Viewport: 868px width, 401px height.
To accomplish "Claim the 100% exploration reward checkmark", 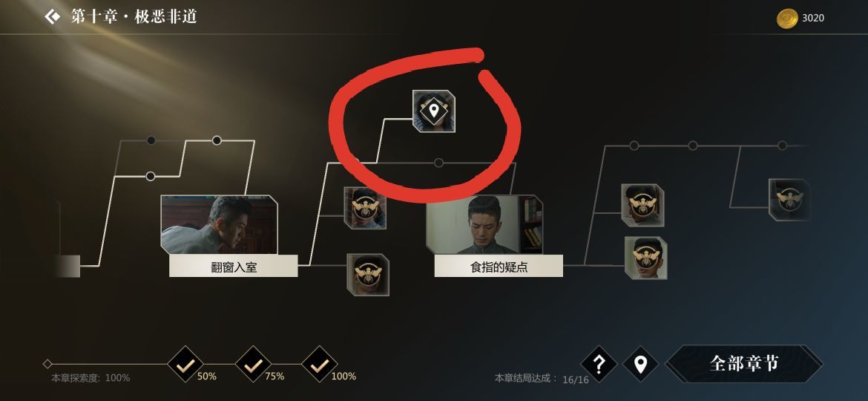I will 320,365.
